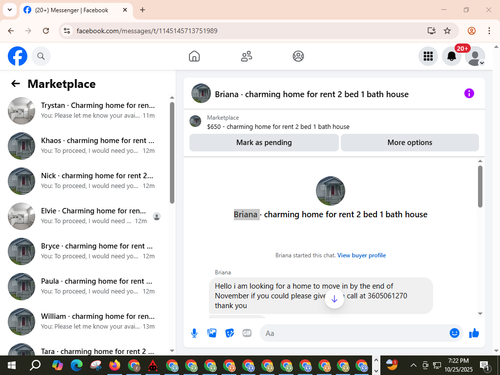Click the seen indicator on Elvie row
500x375 pixels.
(x=157, y=216)
